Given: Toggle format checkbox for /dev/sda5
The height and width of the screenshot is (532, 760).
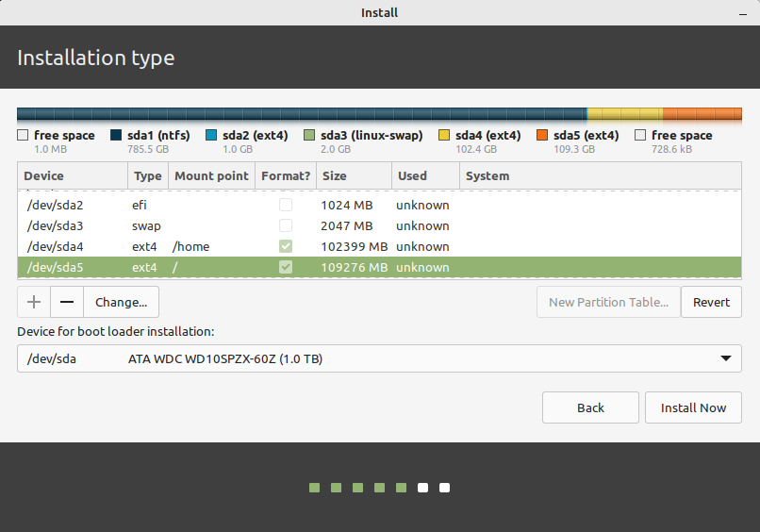Looking at the screenshot, I should tap(286, 267).
